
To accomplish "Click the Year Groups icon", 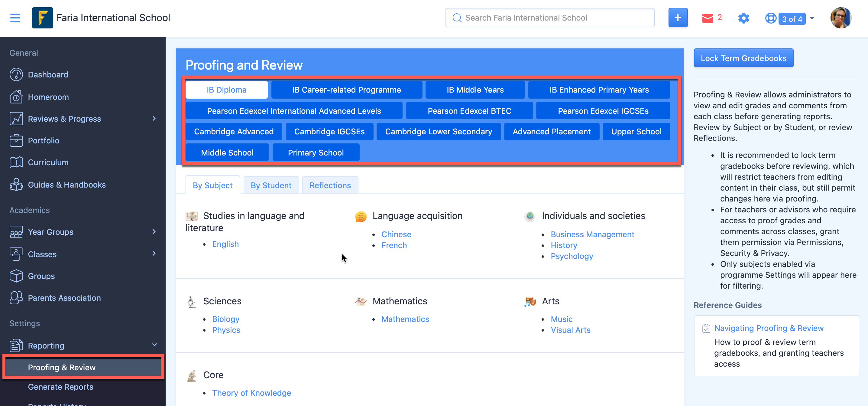I will point(16,232).
